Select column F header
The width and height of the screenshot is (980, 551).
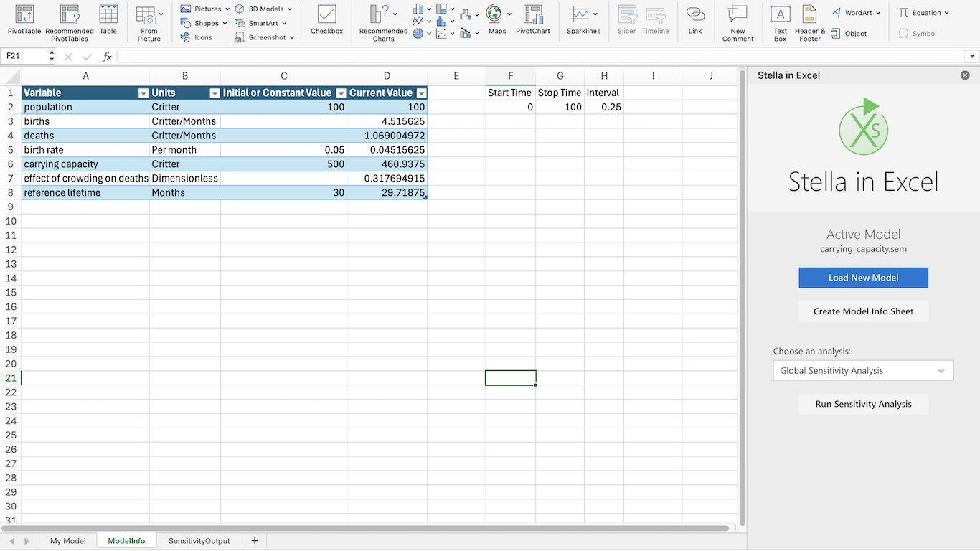tap(510, 76)
